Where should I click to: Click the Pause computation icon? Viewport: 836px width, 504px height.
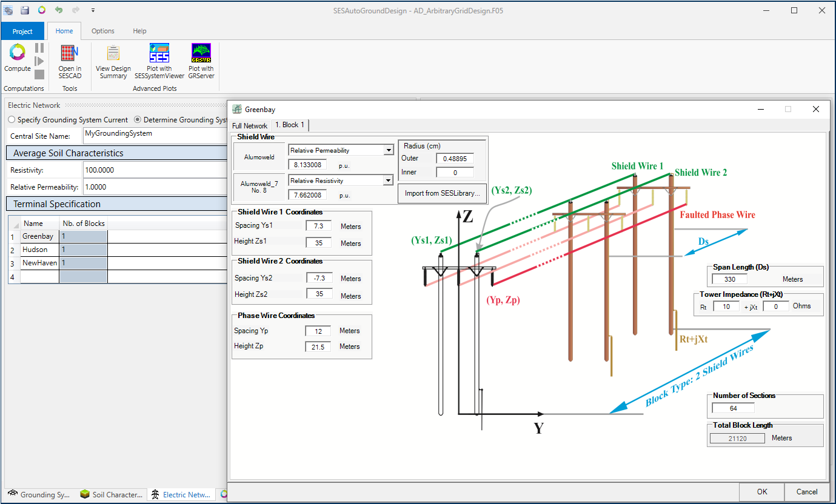(39, 48)
